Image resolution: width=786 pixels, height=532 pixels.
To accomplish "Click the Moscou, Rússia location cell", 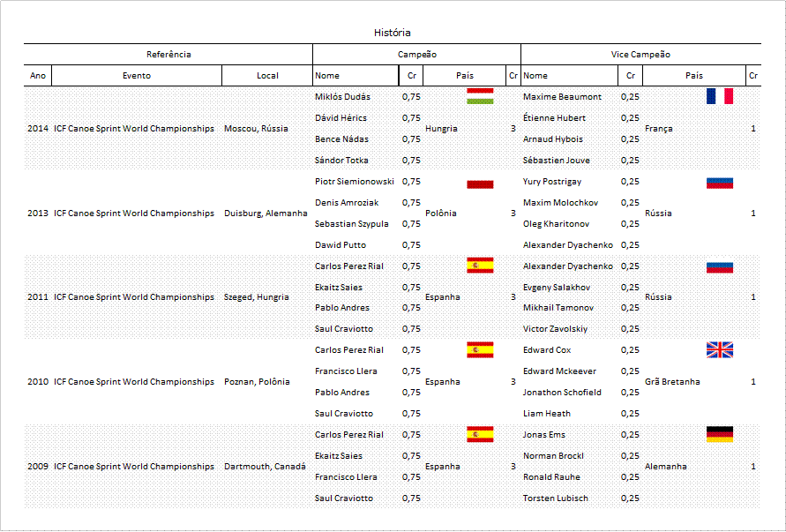I will tap(256, 129).
